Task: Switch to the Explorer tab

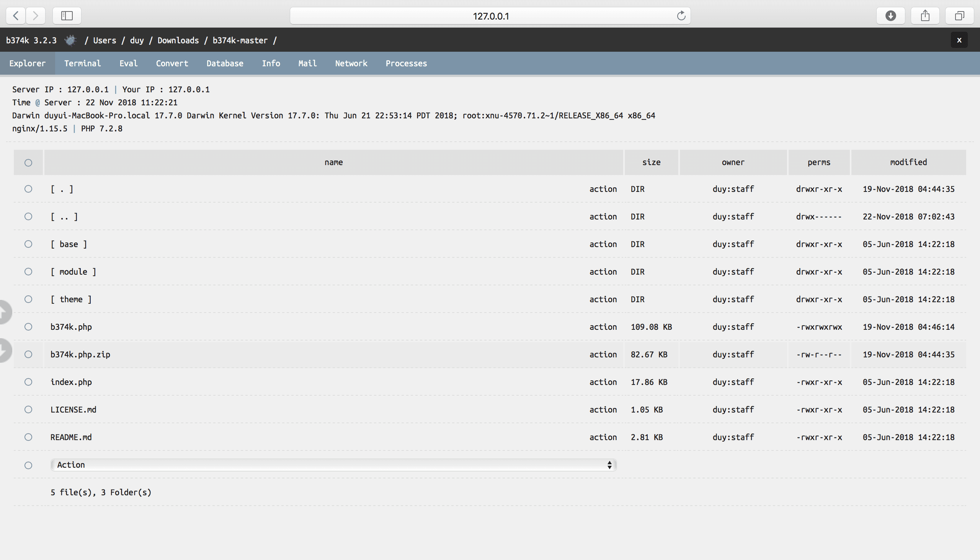Action: 27,64
